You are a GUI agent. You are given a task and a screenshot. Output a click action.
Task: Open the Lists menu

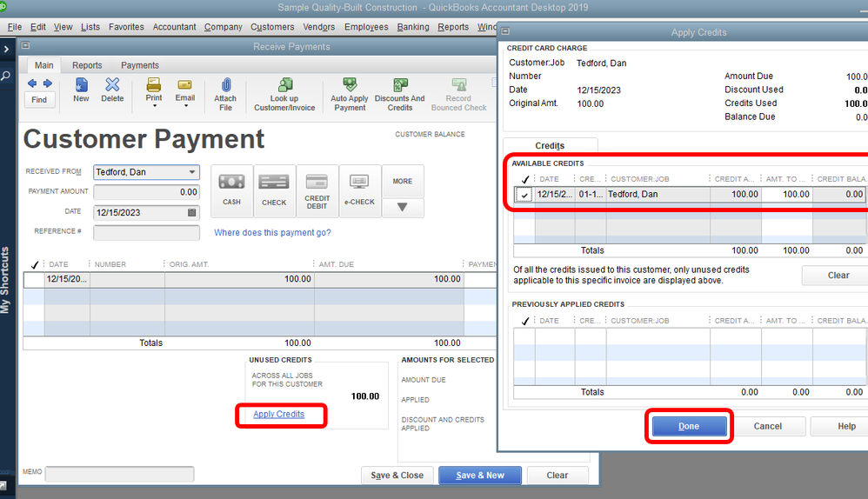tap(90, 27)
